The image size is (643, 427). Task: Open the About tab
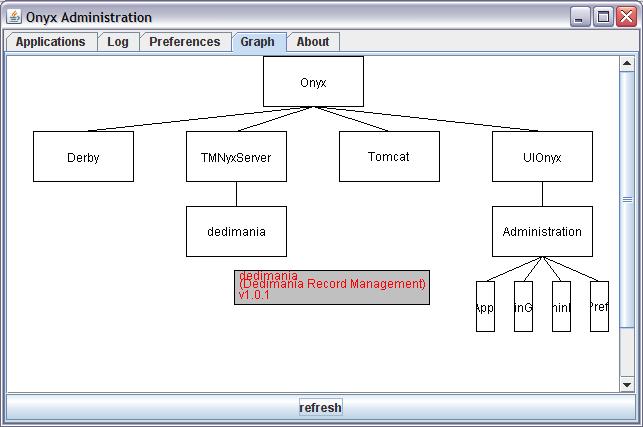point(313,42)
